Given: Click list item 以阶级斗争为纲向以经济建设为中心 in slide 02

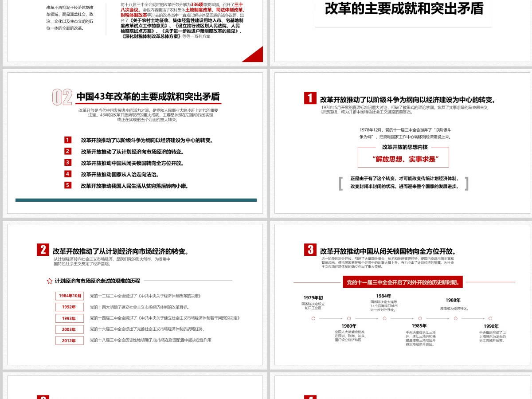Looking at the screenshot, I should click(147, 141).
